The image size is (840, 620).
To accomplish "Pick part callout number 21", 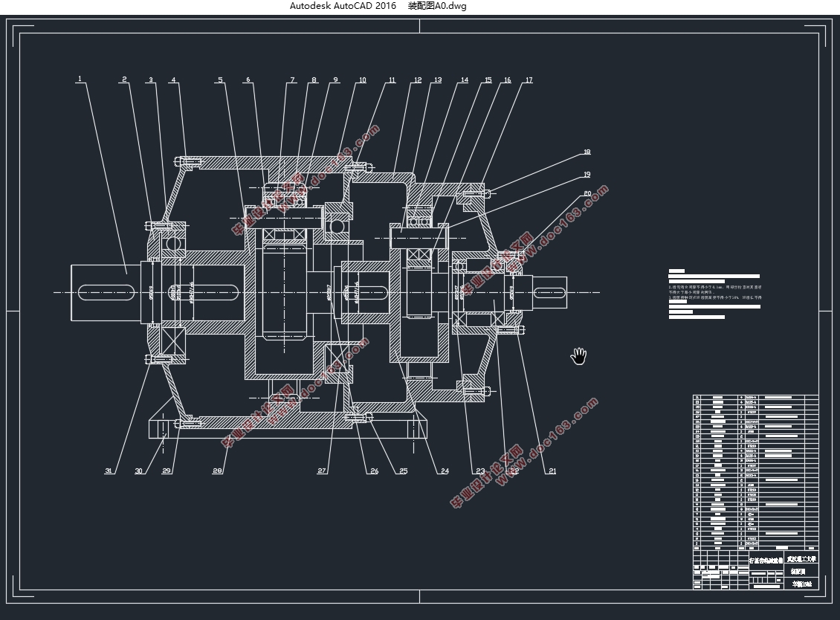I will point(552,471).
